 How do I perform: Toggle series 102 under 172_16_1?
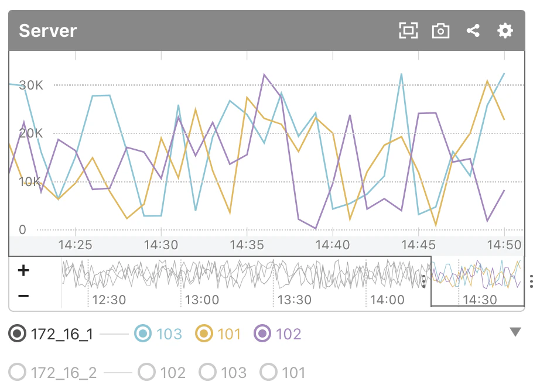(262, 333)
